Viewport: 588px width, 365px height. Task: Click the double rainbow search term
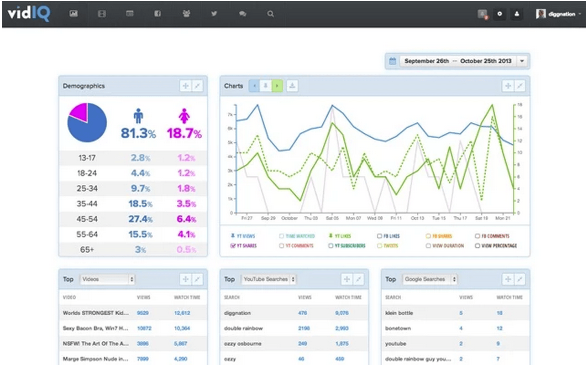243,328
